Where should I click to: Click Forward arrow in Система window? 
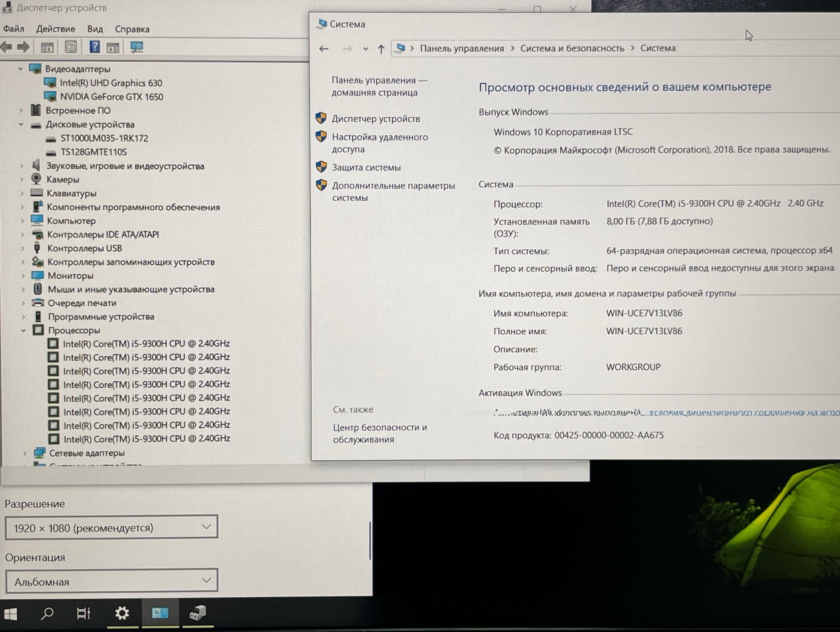tap(347, 49)
